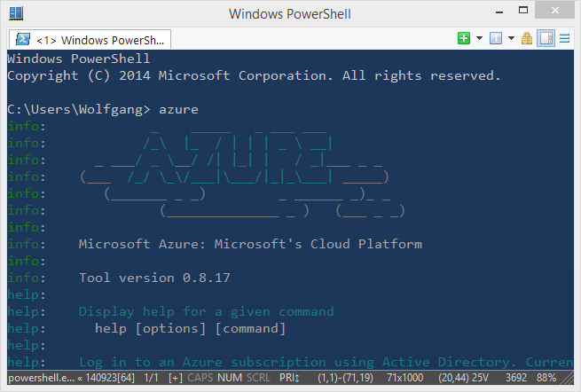Click 'Display help for a given command' text
This screenshot has height=392, width=581.
(x=207, y=312)
